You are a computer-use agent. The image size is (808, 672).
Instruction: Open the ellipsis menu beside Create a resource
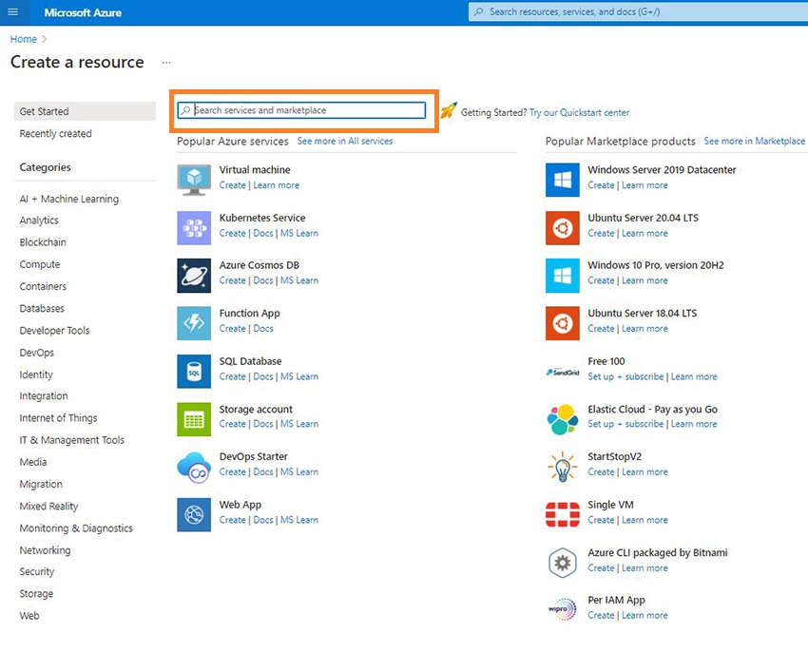[166, 63]
